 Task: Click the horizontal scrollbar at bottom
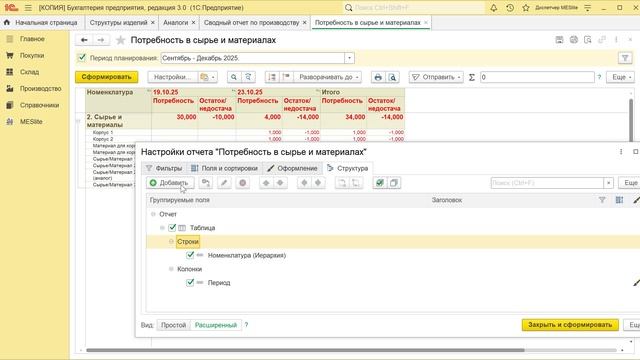305,350
